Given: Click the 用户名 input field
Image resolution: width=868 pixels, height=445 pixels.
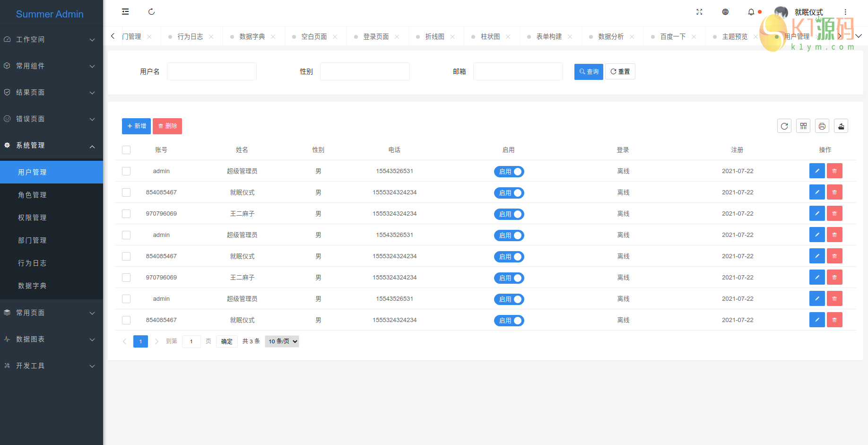Looking at the screenshot, I should 212,72.
